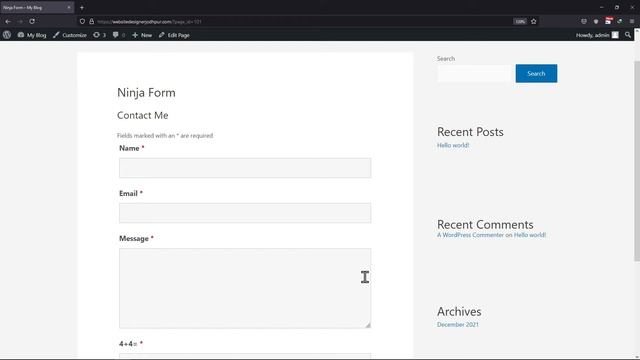
Task: Open the Howdy, admin account menu
Action: [597, 35]
